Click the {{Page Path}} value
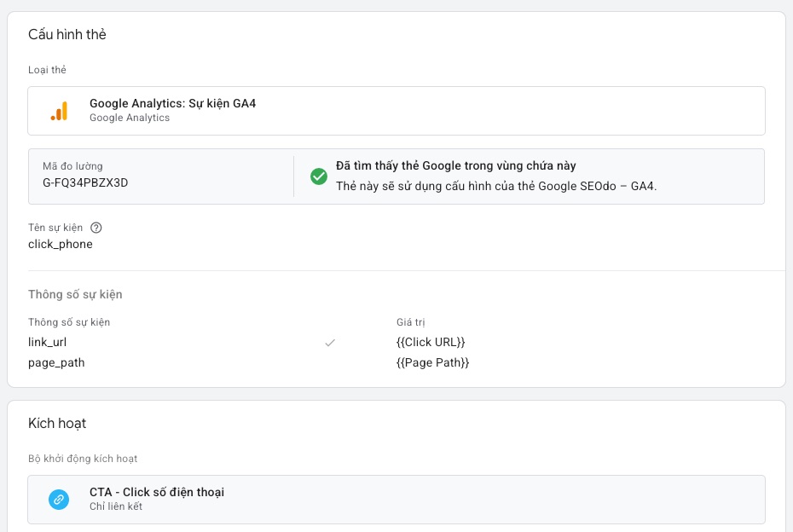 point(432,362)
